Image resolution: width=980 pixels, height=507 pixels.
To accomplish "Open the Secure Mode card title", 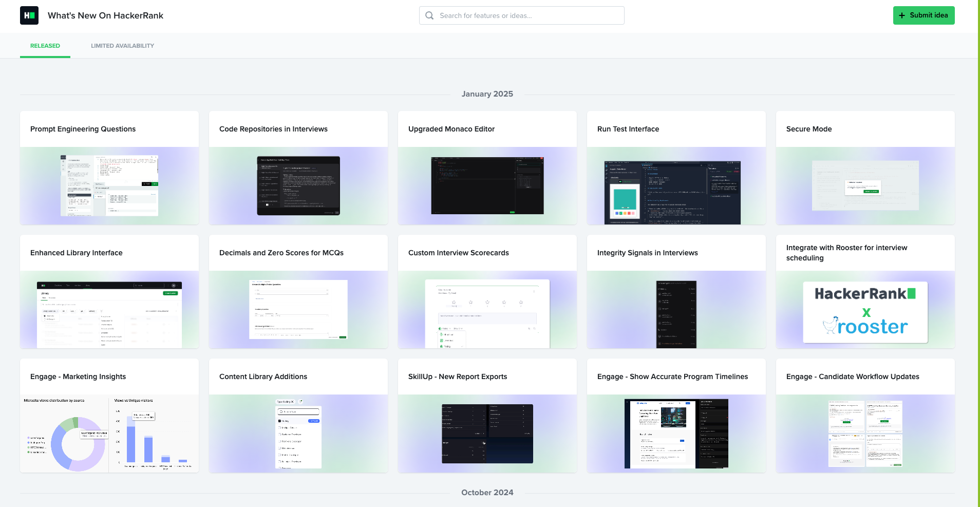I will point(808,129).
